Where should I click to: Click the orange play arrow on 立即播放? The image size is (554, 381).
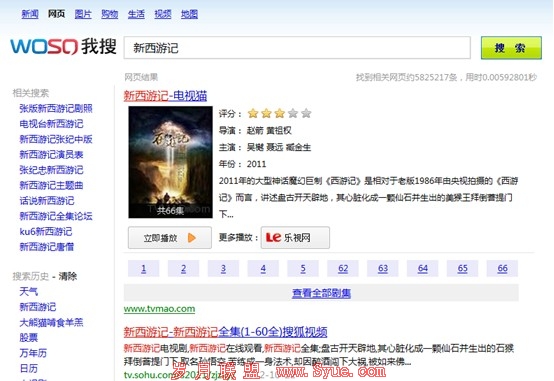(192, 238)
